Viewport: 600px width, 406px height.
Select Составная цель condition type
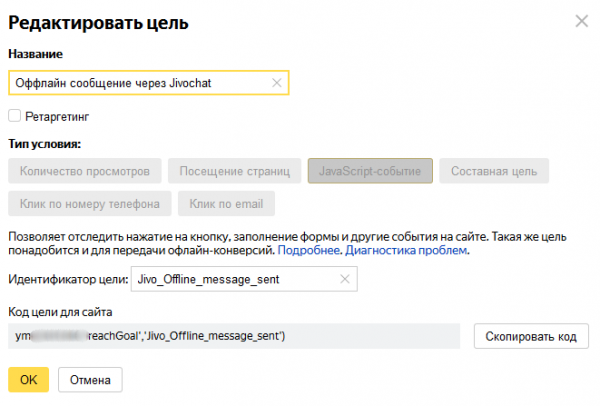click(x=494, y=171)
